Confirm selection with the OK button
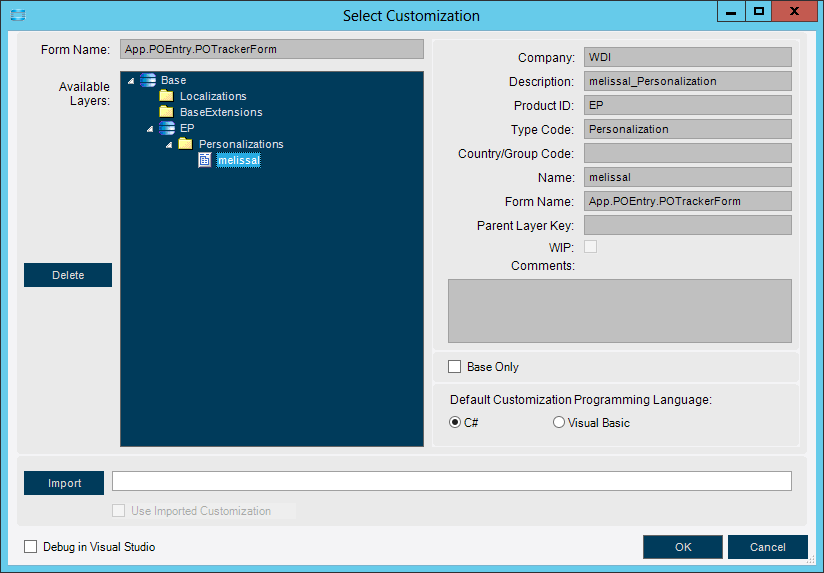 [683, 547]
